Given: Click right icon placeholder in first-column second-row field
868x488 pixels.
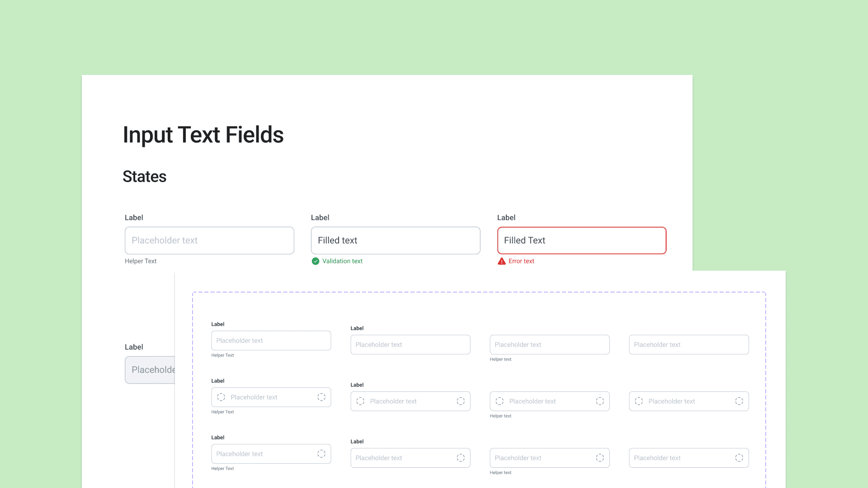Looking at the screenshot, I should (321, 397).
